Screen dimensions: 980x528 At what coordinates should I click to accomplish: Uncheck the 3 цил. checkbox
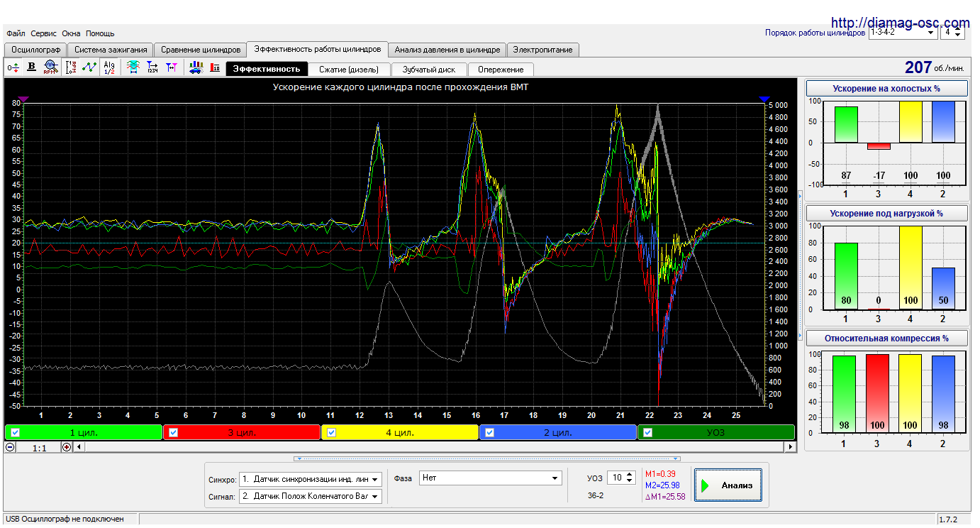click(174, 432)
